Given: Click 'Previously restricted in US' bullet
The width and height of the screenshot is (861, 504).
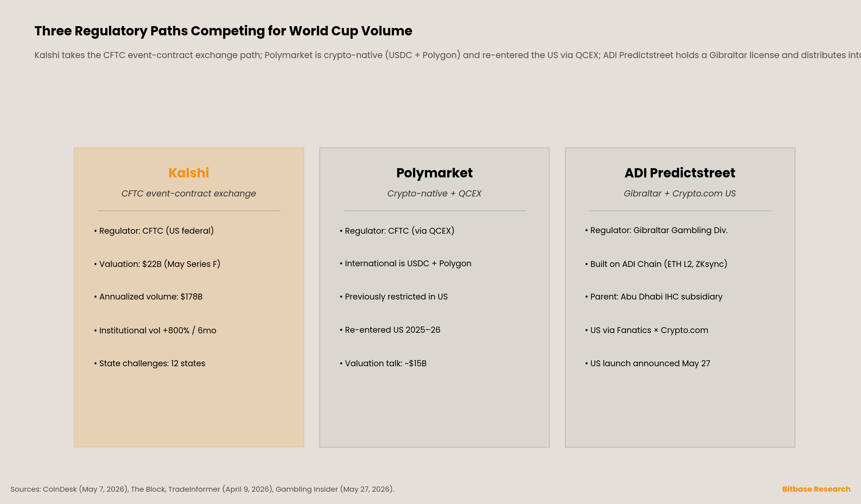Looking at the screenshot, I should [394, 297].
